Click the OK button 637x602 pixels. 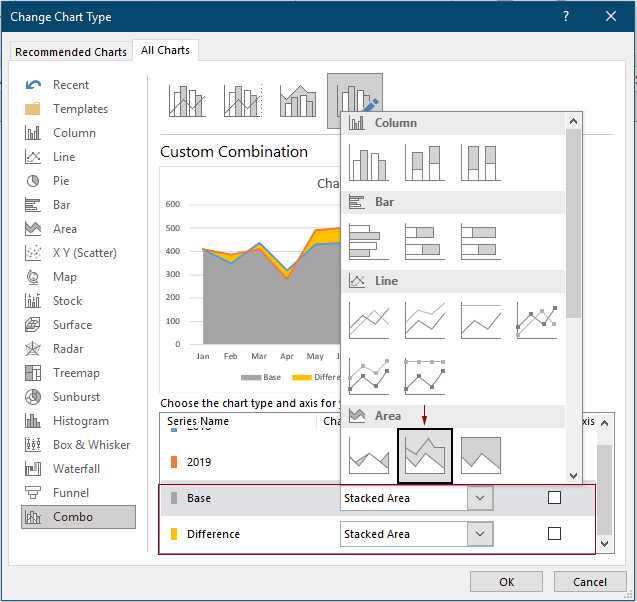point(507,582)
